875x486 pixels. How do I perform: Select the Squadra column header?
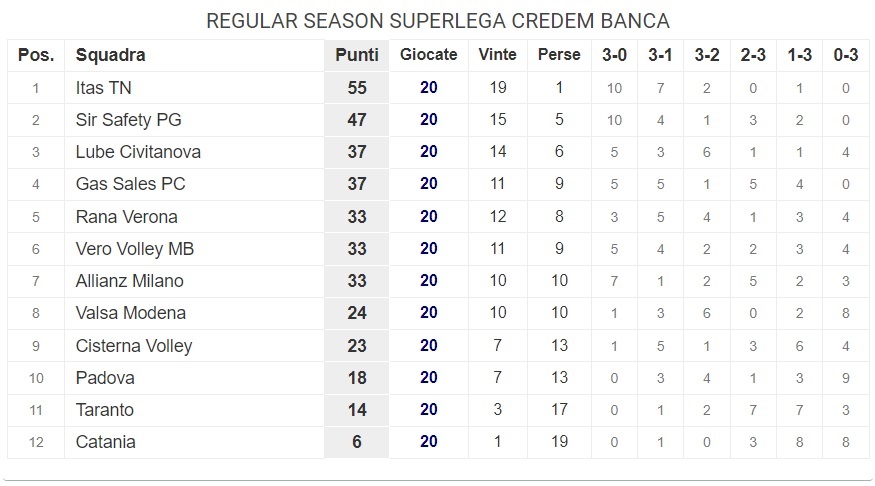click(x=110, y=55)
